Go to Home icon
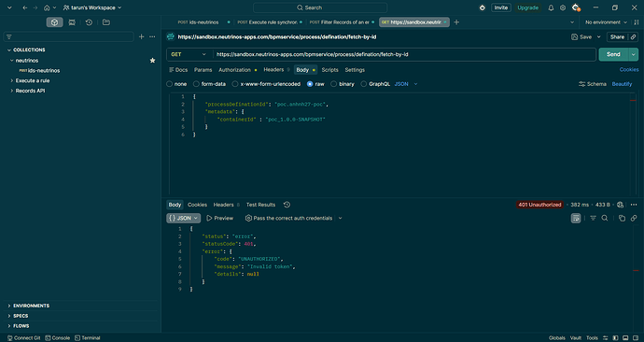 coord(47,7)
